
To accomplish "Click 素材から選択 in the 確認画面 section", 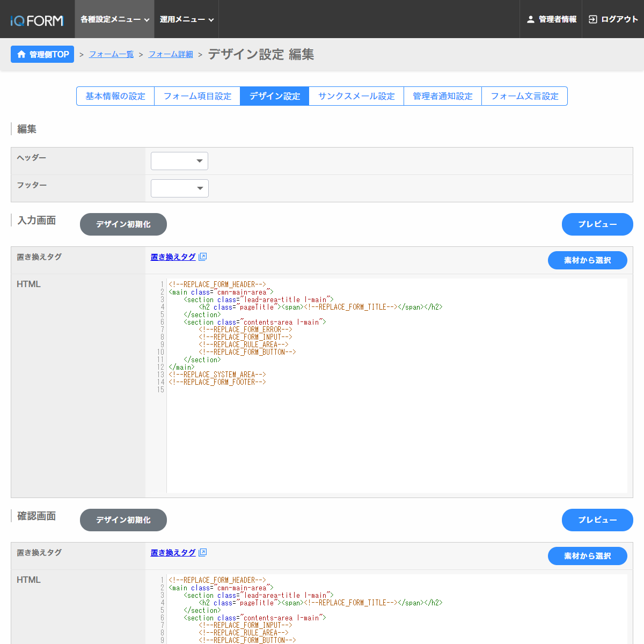I will click(x=587, y=556).
